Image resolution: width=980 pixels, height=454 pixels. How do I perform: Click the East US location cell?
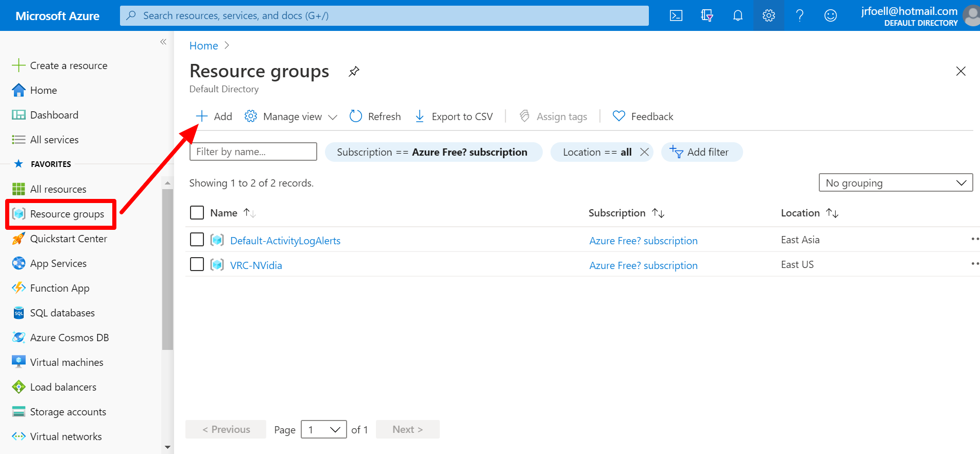pos(797,264)
